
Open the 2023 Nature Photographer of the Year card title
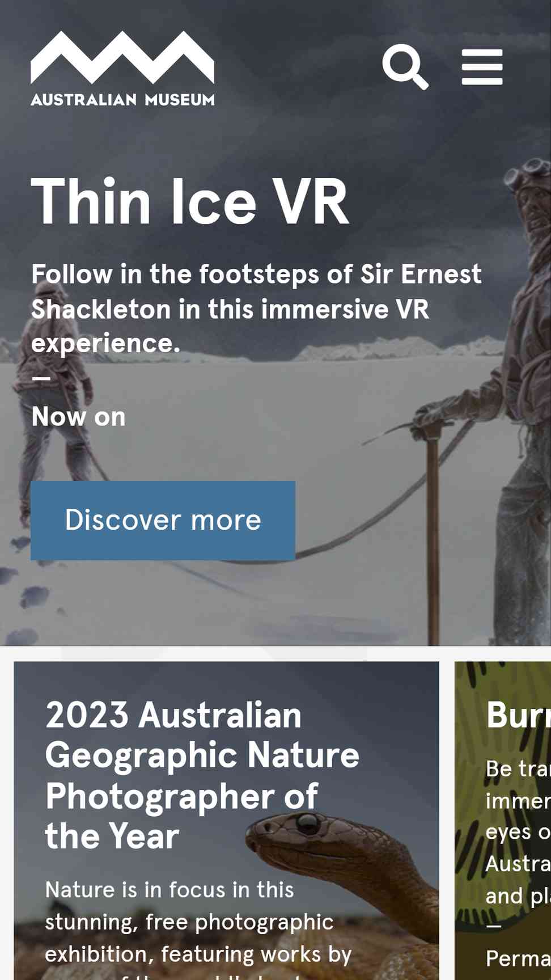click(202, 775)
